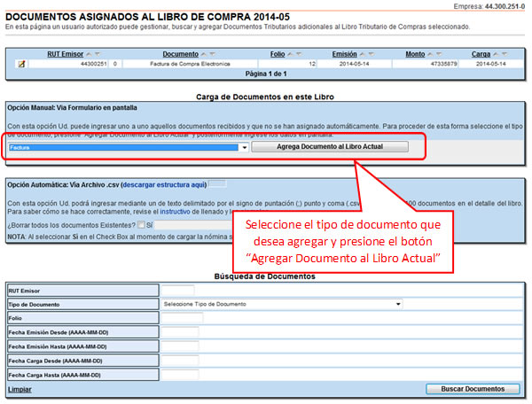Tick the Borrar todos los documentos Sí checkbox
Viewport: 532px width, 404px height.
(141, 225)
